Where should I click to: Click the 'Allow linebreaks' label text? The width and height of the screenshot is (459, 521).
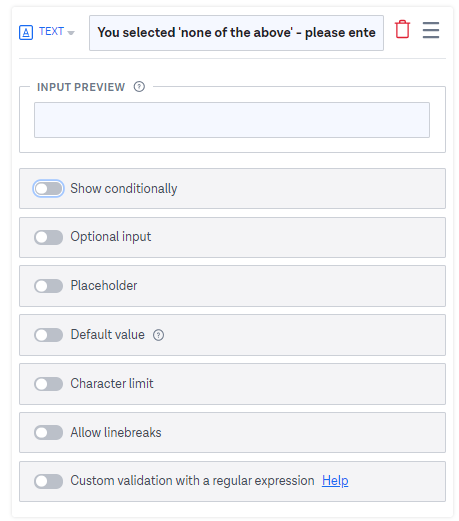(116, 432)
